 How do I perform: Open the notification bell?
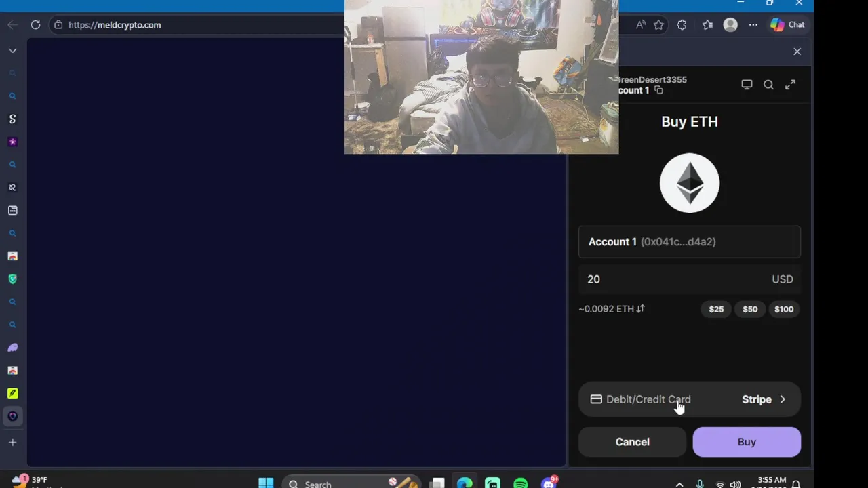796,484
